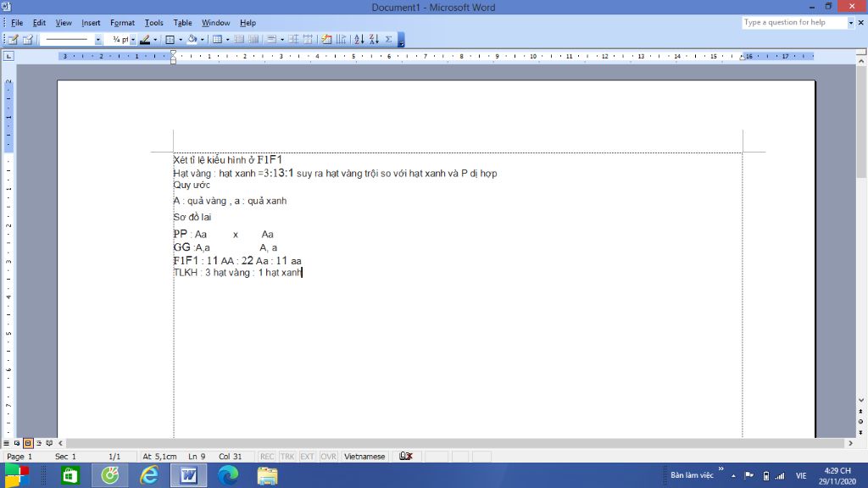Expand the Outside Border options arrow

180,39
